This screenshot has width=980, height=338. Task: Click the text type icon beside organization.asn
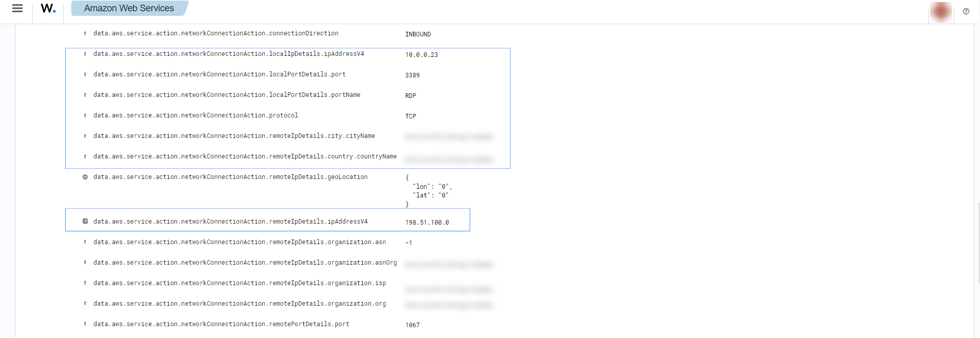pos(85,242)
